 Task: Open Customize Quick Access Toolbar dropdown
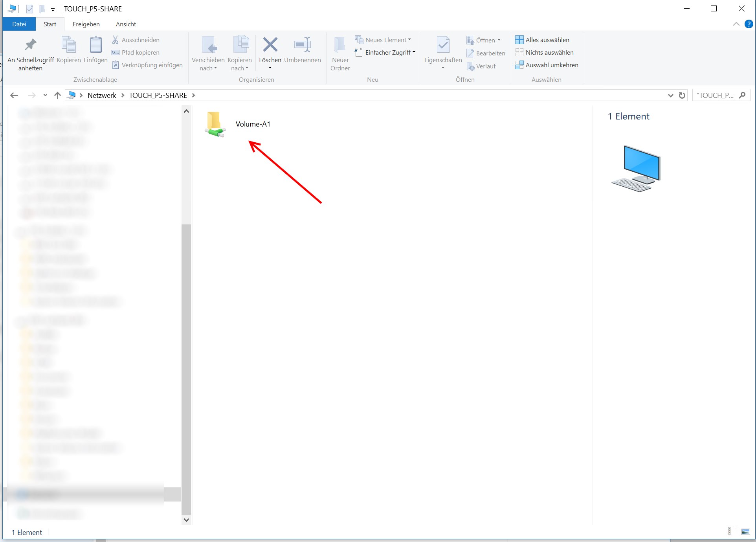click(53, 9)
